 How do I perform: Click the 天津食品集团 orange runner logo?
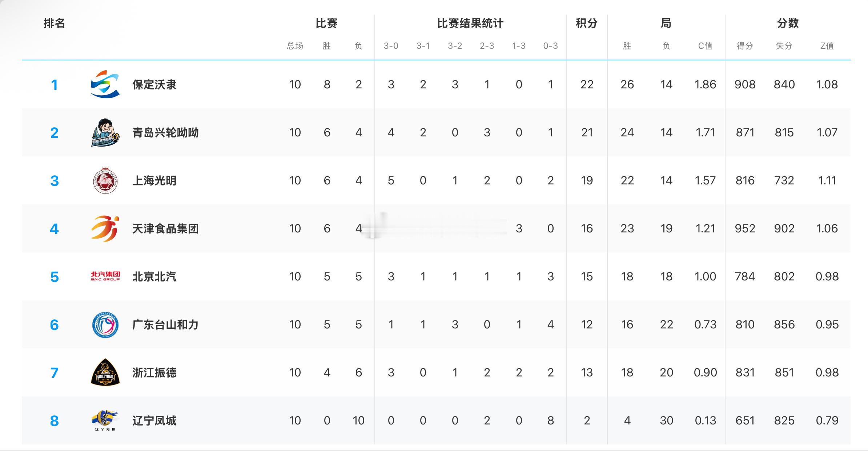(105, 229)
